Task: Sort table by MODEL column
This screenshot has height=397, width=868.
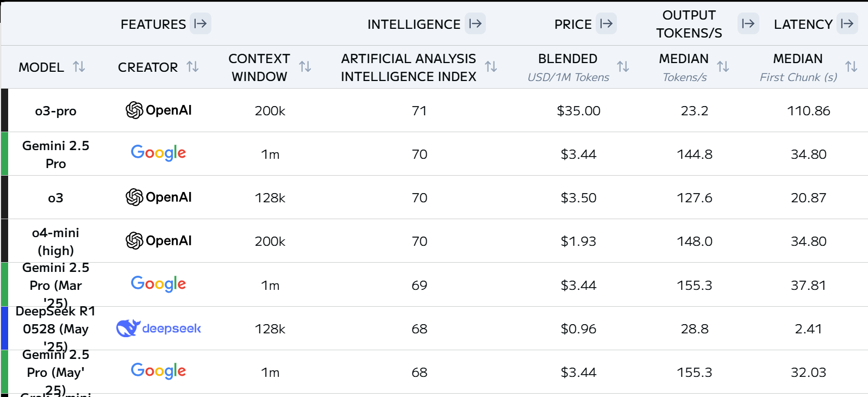Action: point(79,67)
